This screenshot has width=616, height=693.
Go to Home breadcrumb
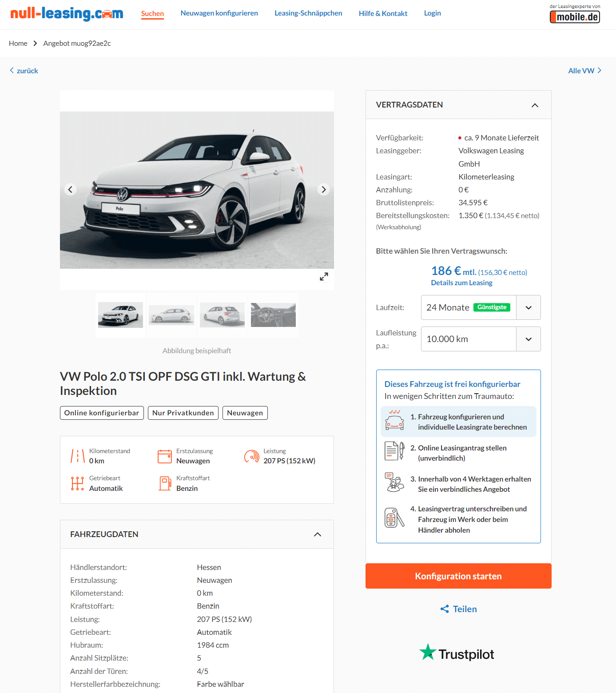tap(18, 44)
